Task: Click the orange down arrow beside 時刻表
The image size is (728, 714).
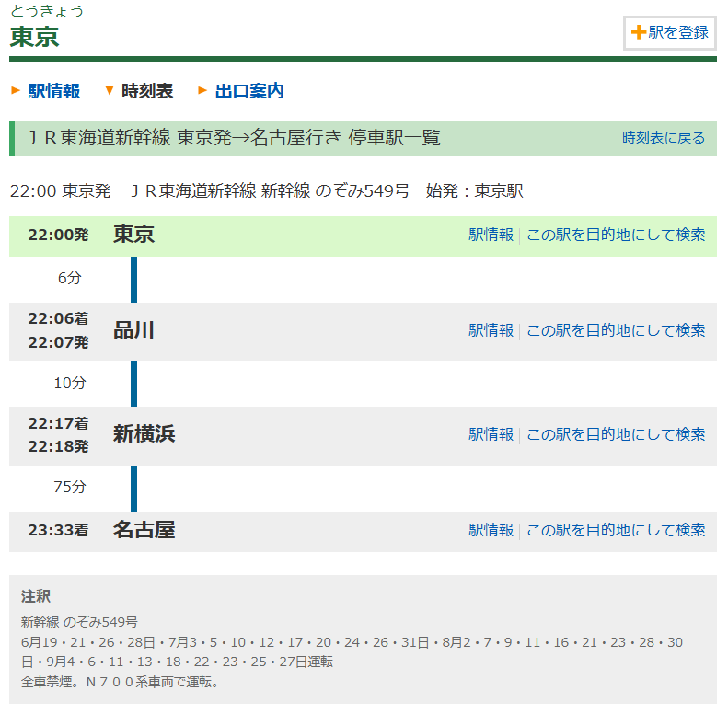Action: tap(110, 90)
